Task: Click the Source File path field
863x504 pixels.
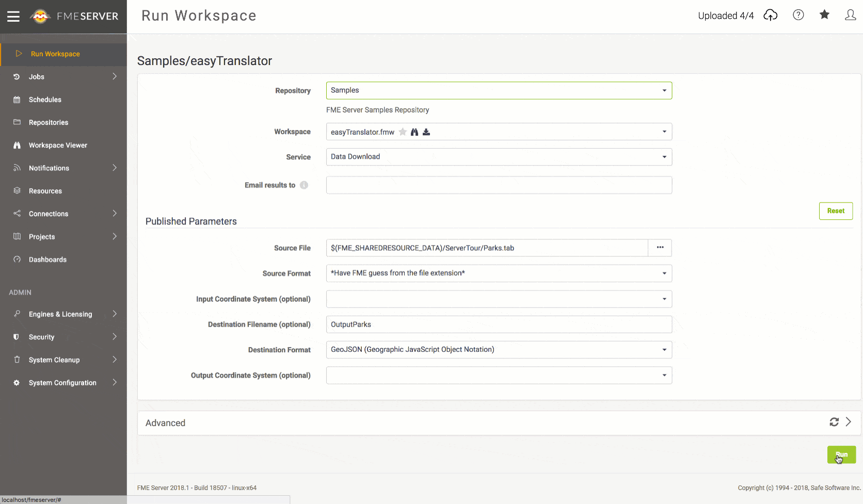Action: click(487, 248)
